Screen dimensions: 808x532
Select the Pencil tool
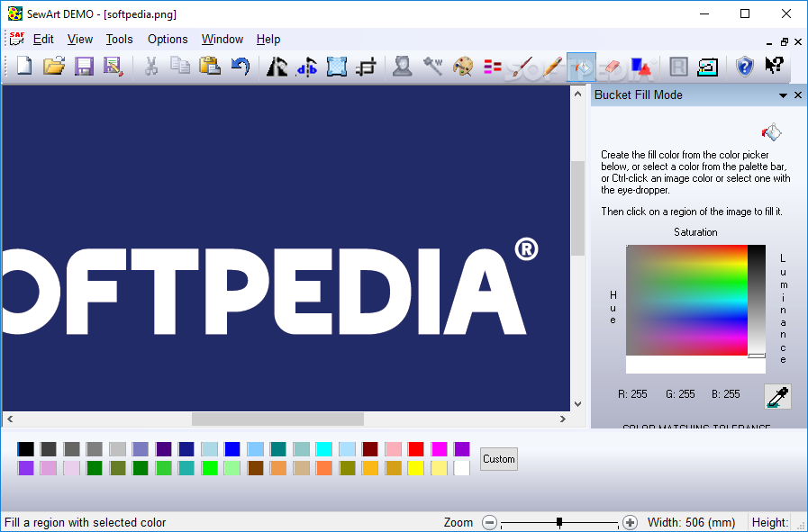point(552,67)
